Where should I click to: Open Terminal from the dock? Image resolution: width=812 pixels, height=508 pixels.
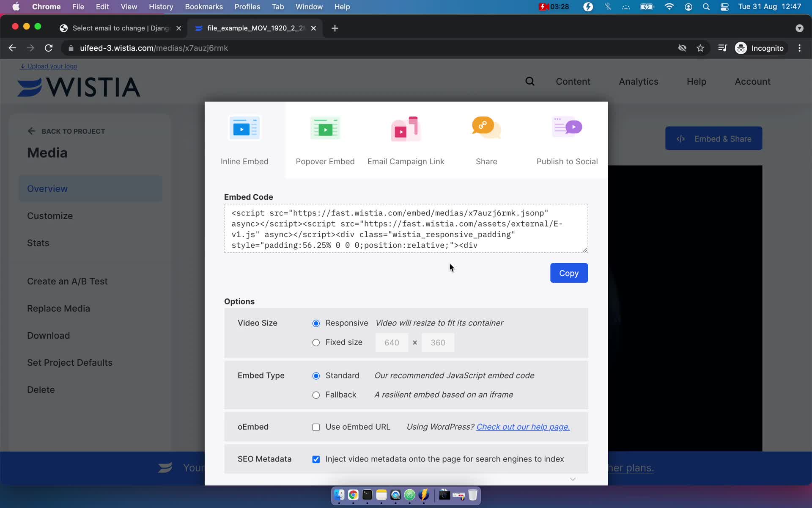point(367,494)
